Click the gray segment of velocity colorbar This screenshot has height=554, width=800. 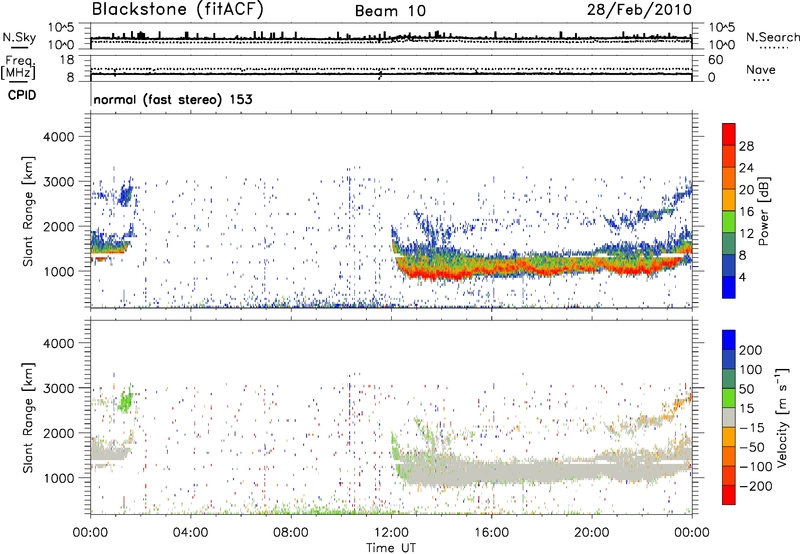pyautogui.click(x=729, y=418)
